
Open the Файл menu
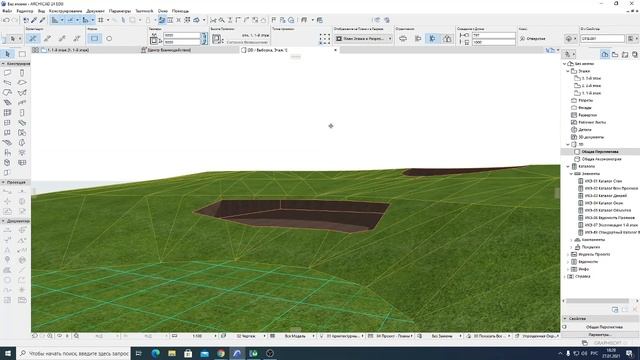point(7,11)
